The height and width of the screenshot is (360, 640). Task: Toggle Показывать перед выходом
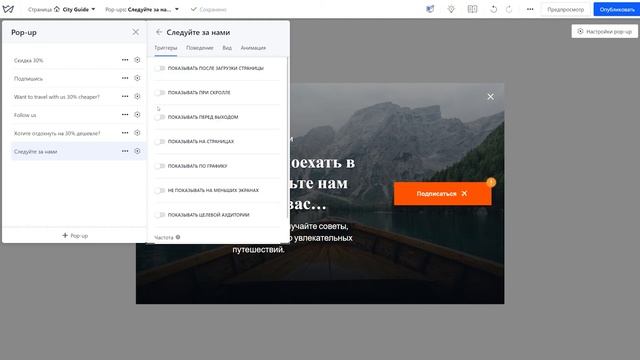(x=160, y=117)
